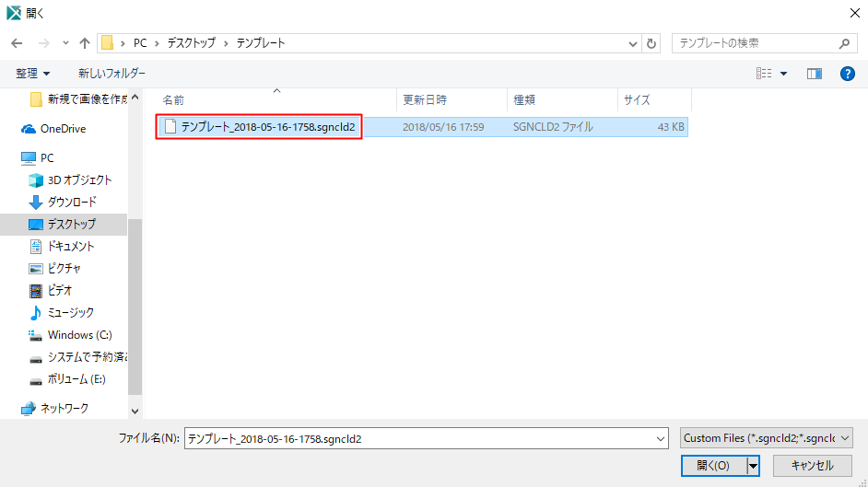868x487 pixels.
Task: Click the folder icon in address bar
Action: (108, 43)
